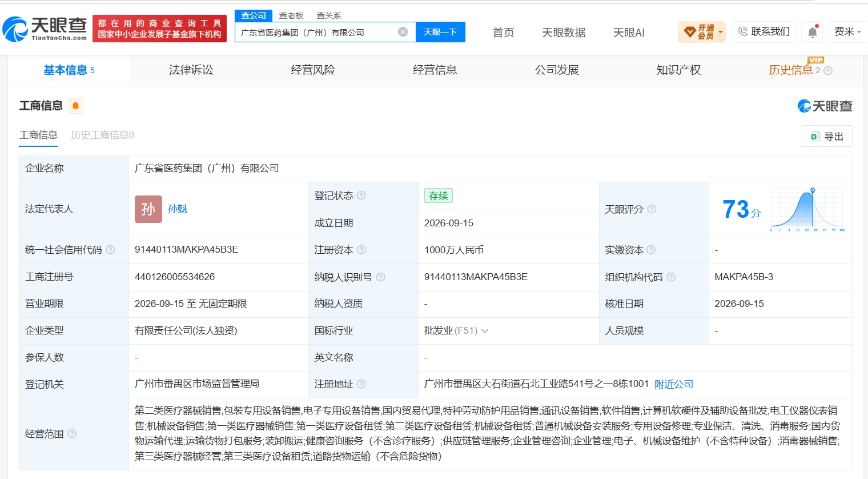
Task: Open the 附近公司 link
Action: coord(674,384)
